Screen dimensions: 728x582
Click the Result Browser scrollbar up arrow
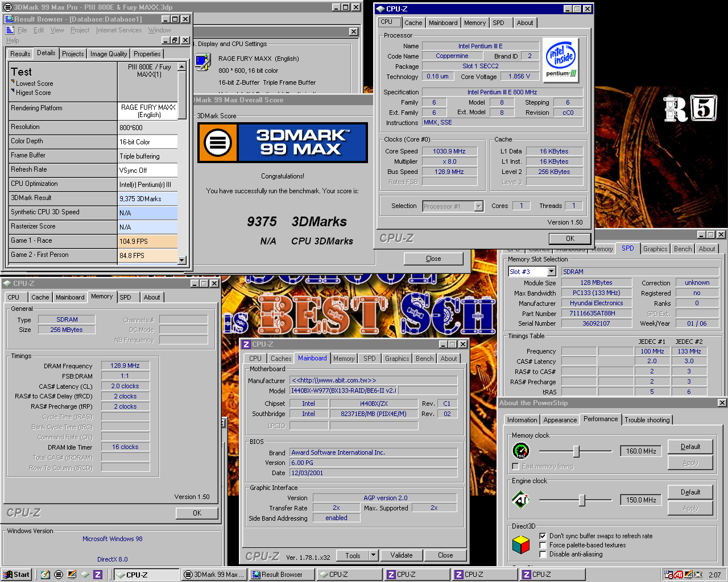click(x=182, y=66)
